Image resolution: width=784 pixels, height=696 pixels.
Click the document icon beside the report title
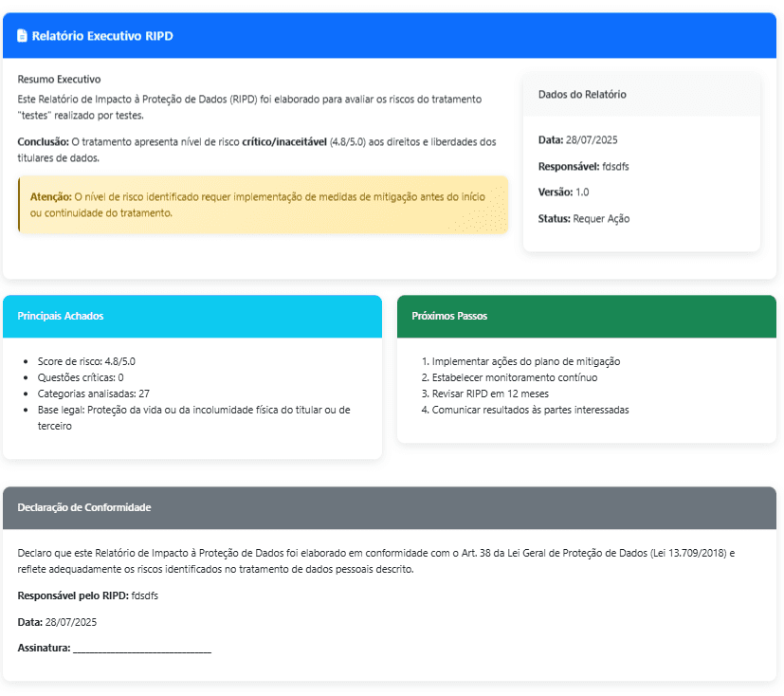click(x=23, y=36)
